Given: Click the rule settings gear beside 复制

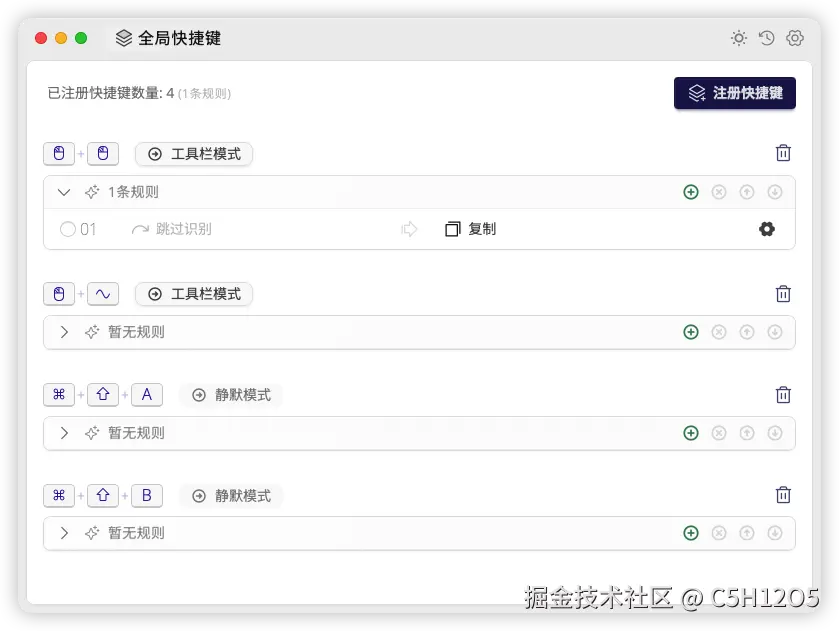Looking at the screenshot, I should (x=766, y=229).
